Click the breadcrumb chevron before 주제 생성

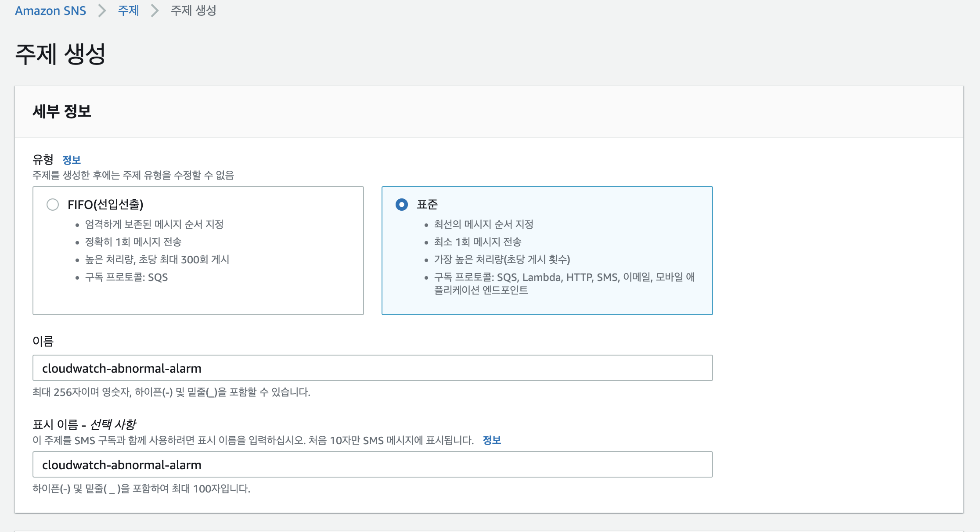click(x=155, y=11)
